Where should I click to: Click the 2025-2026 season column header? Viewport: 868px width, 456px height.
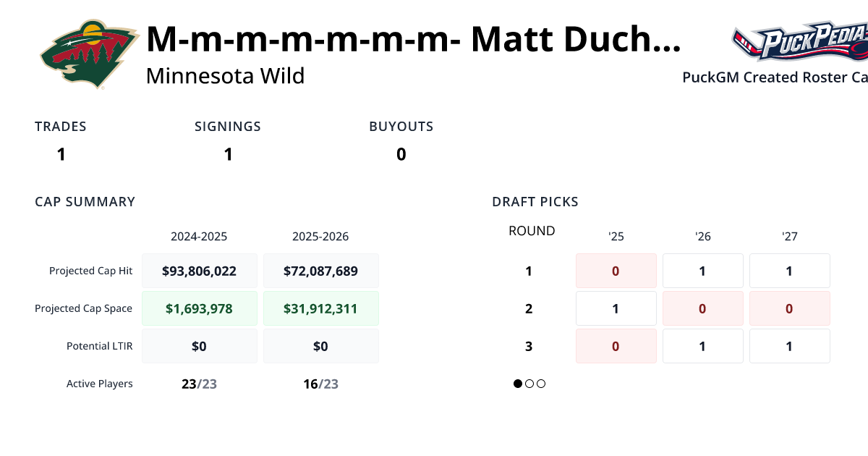(320, 237)
